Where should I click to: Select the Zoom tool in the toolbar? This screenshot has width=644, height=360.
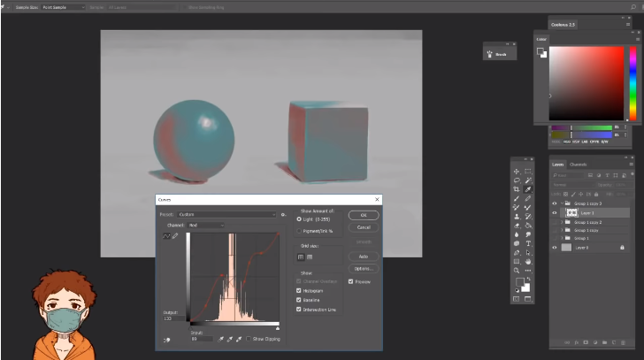tap(517, 270)
